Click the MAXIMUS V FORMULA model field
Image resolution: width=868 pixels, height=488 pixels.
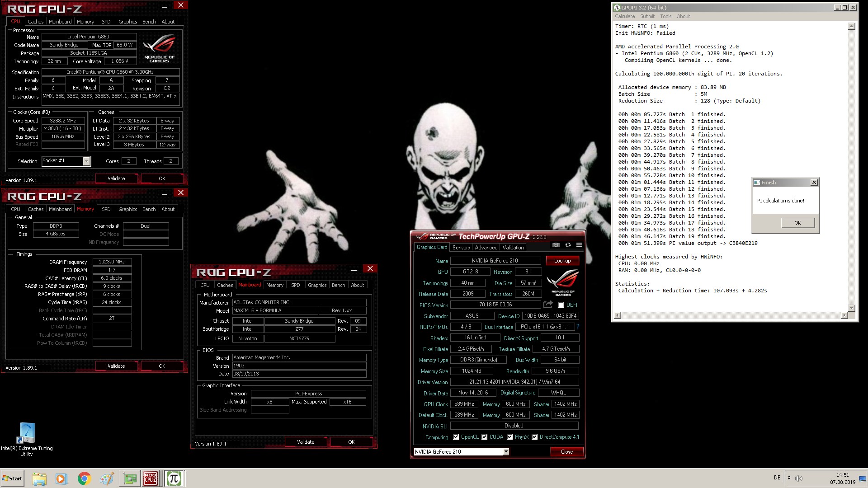(274, 310)
